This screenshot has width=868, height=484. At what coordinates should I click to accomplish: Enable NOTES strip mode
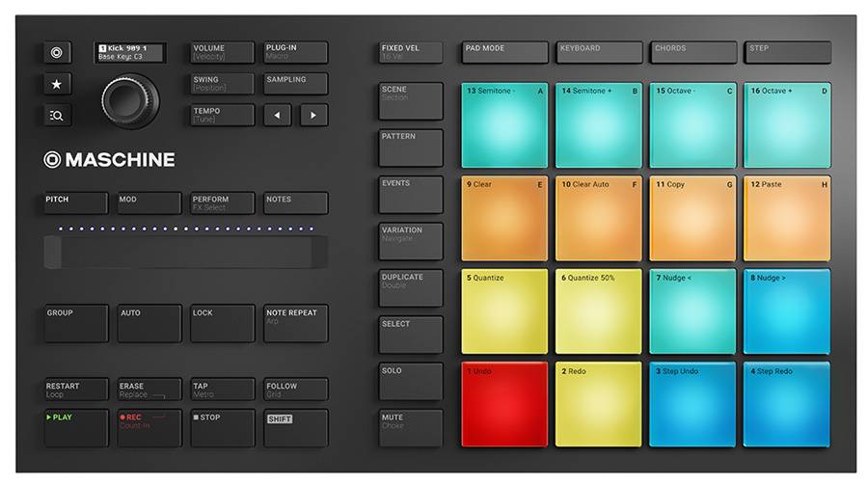click(x=296, y=203)
